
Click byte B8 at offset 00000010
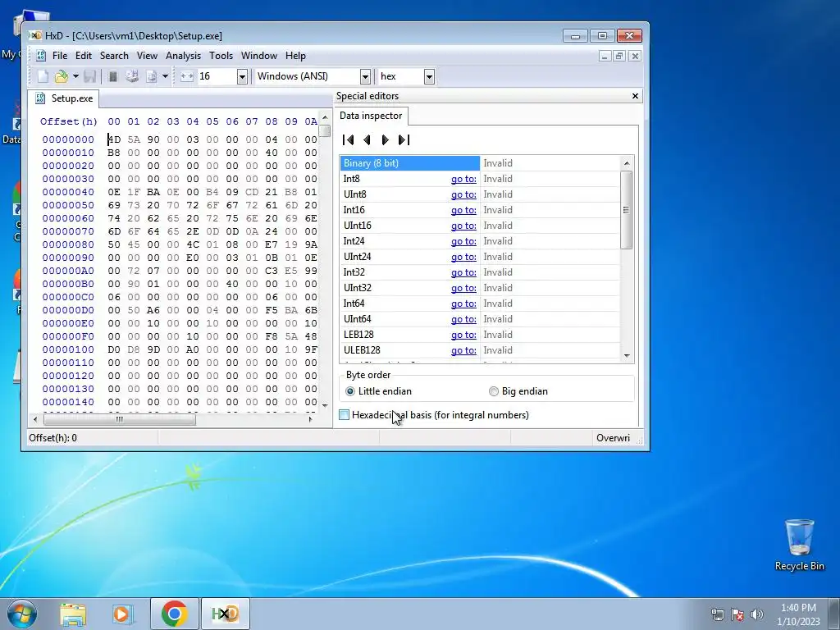(x=114, y=153)
